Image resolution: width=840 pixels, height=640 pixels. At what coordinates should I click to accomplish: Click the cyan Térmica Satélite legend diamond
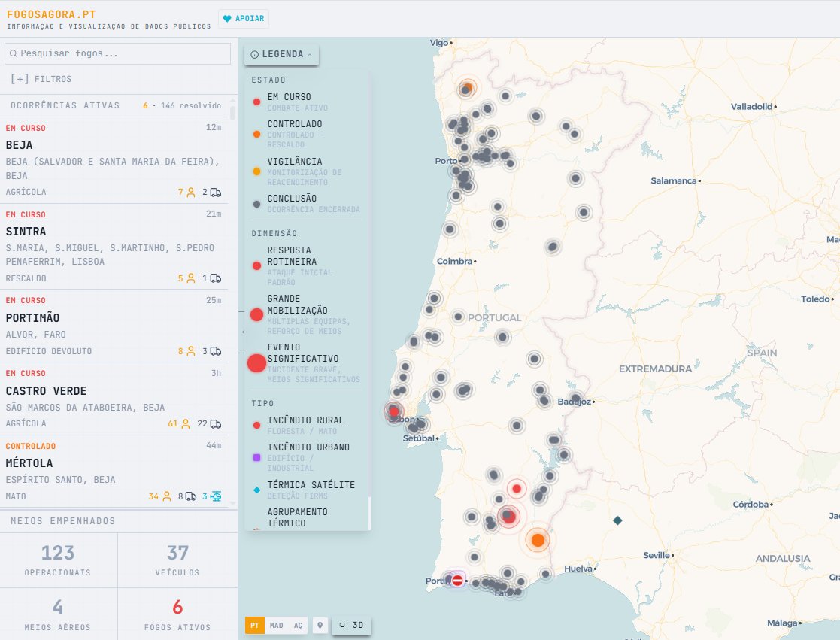256,490
